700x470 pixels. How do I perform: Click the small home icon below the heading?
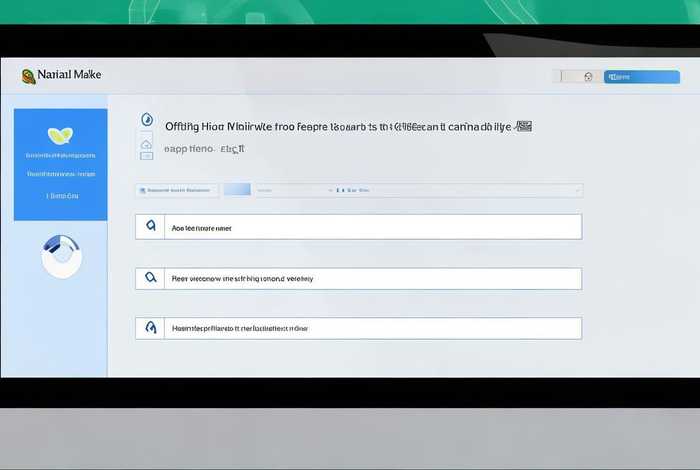146,146
